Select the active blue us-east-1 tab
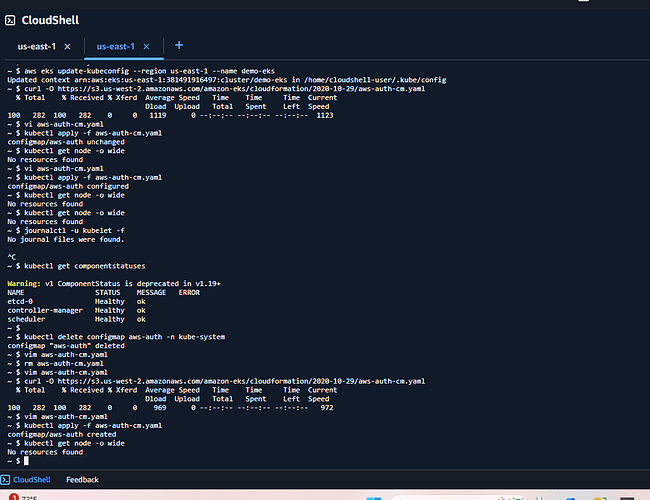Viewport: 650px width, 500px height. pos(115,46)
